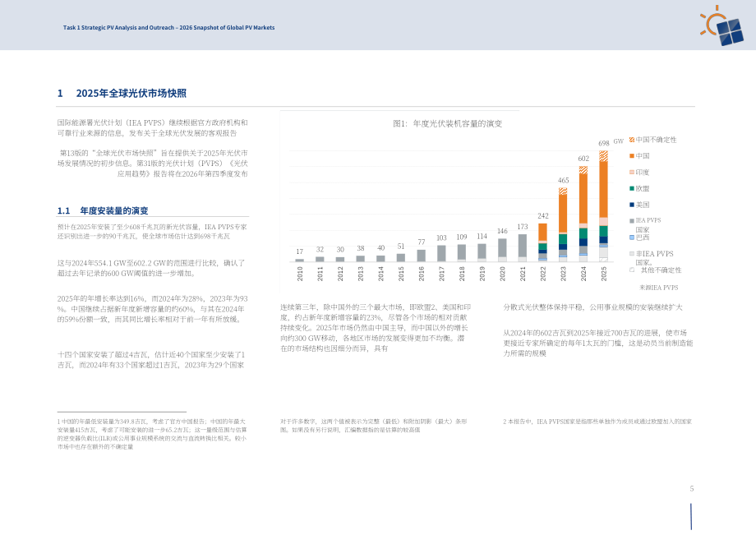Click the '242' value label above the 2022 bar
The image size is (756, 535).
[x=543, y=216]
